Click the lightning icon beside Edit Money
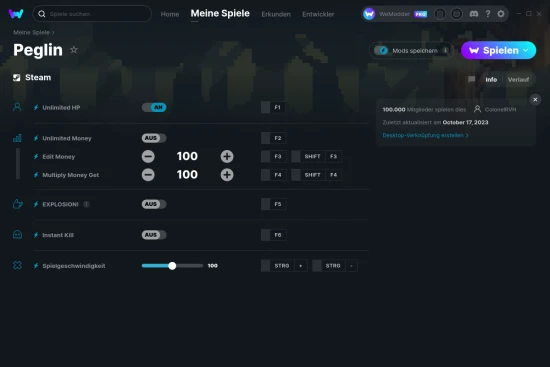 tap(36, 156)
